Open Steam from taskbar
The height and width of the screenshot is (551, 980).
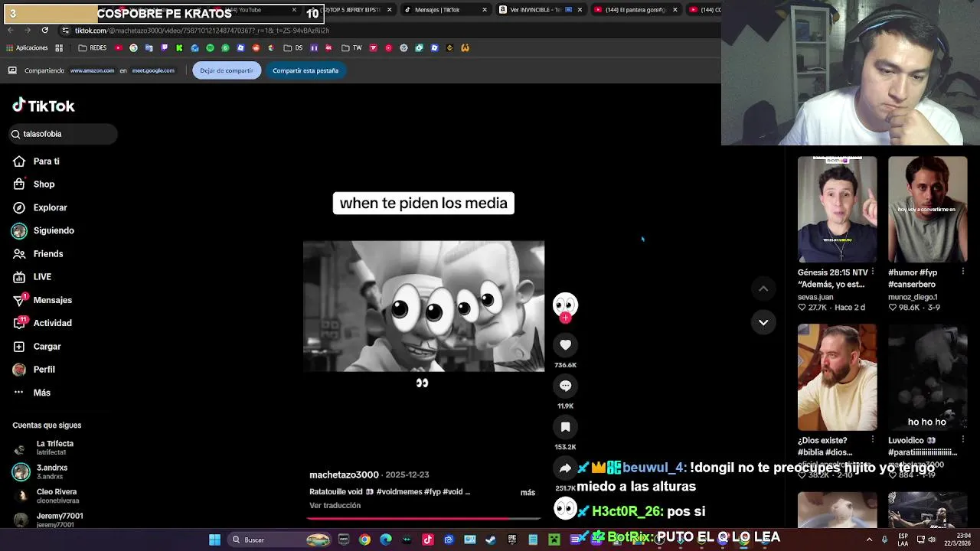point(491,540)
